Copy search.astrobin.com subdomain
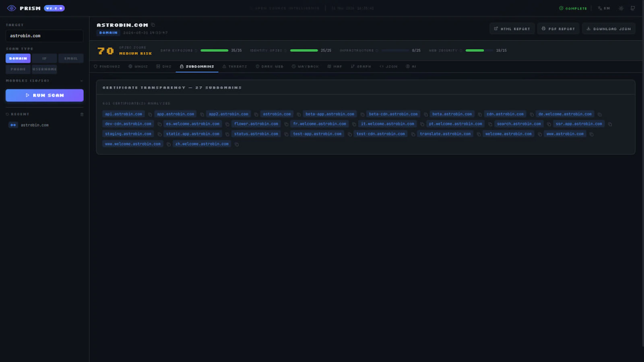 click(x=549, y=124)
